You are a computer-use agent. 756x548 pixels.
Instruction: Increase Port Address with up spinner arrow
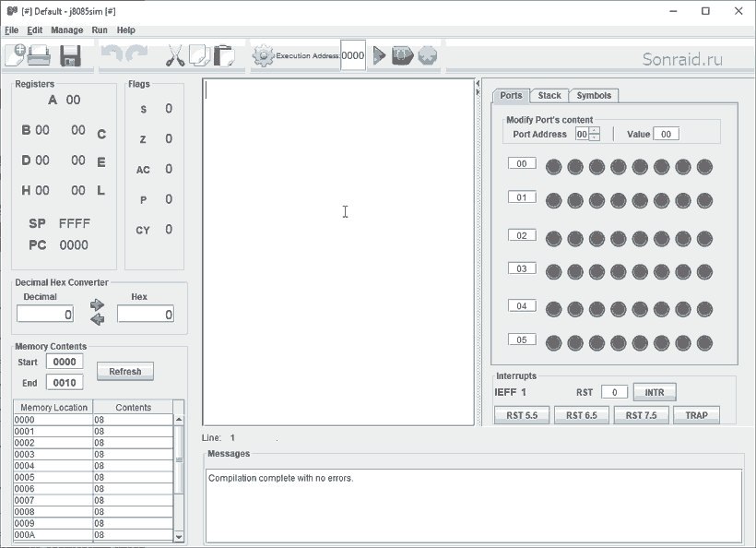tap(595, 130)
